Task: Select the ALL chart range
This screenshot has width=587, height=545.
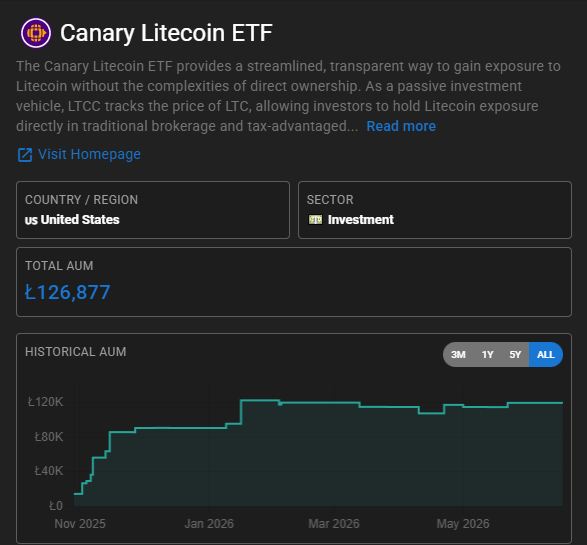Action: coord(545,354)
